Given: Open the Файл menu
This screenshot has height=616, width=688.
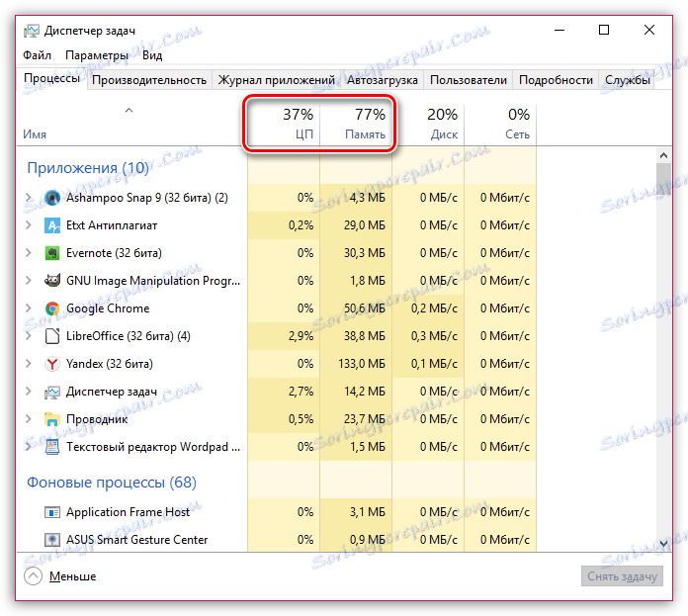Looking at the screenshot, I should 37,55.
